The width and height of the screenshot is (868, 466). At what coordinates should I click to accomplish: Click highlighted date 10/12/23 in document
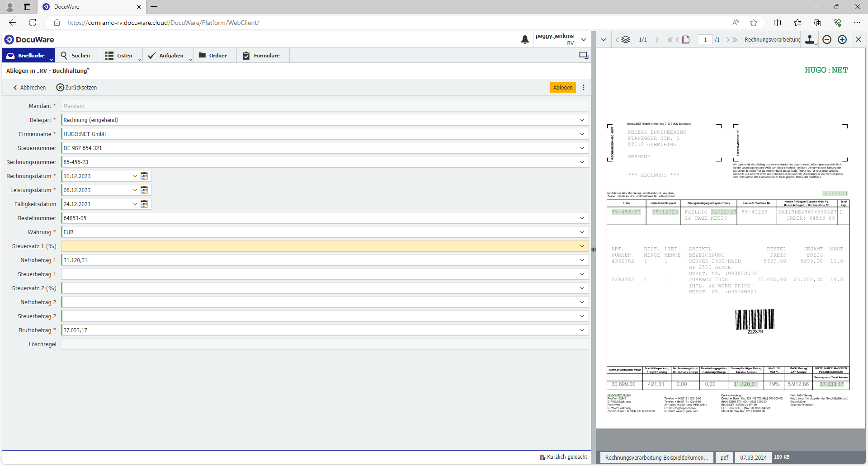(835, 193)
